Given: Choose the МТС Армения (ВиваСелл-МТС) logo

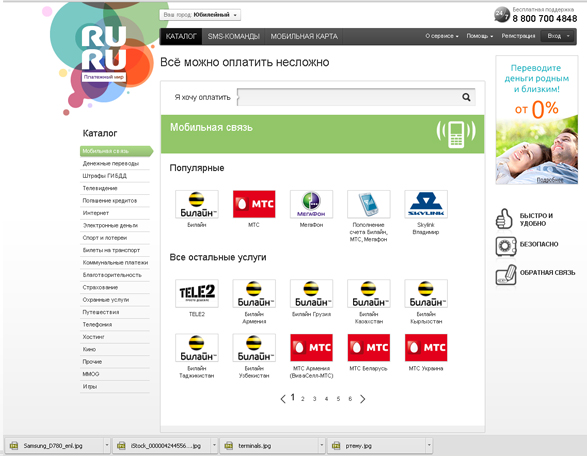Looking at the screenshot, I should [311, 348].
